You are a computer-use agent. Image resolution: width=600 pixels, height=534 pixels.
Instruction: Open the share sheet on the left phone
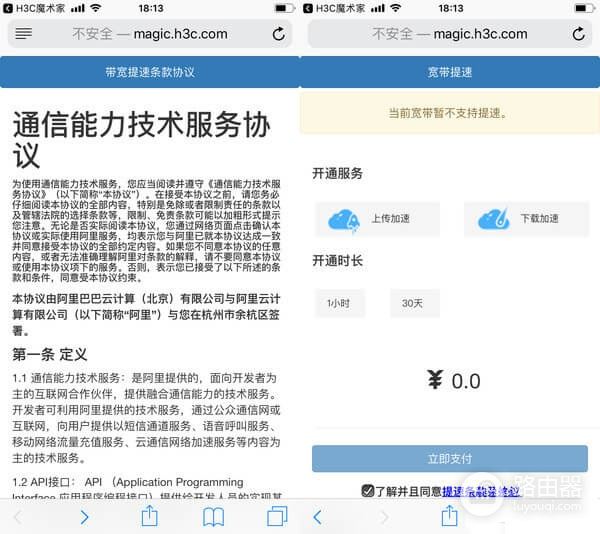coord(149,516)
